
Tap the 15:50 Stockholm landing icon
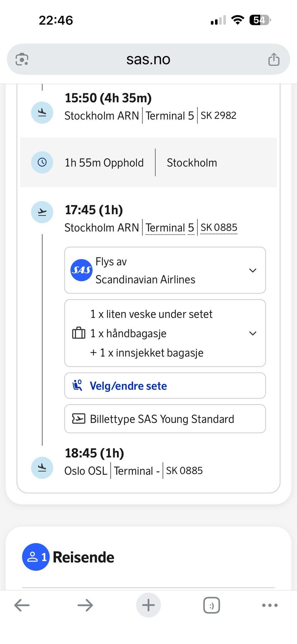(42, 113)
